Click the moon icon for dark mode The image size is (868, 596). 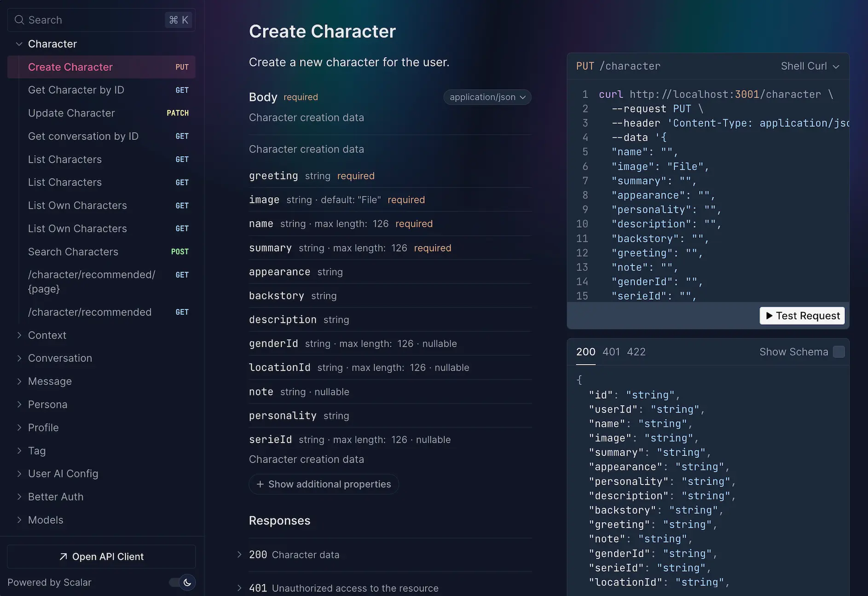(187, 582)
